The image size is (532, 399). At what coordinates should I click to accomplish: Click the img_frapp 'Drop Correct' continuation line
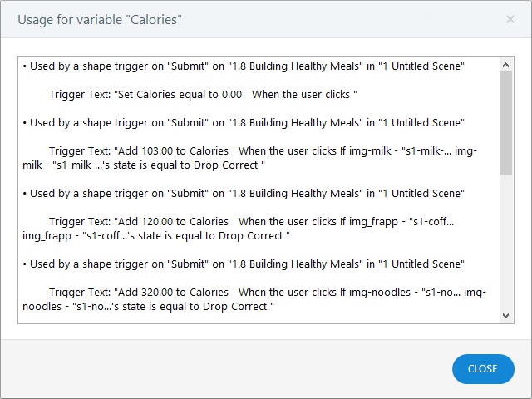coord(156,236)
